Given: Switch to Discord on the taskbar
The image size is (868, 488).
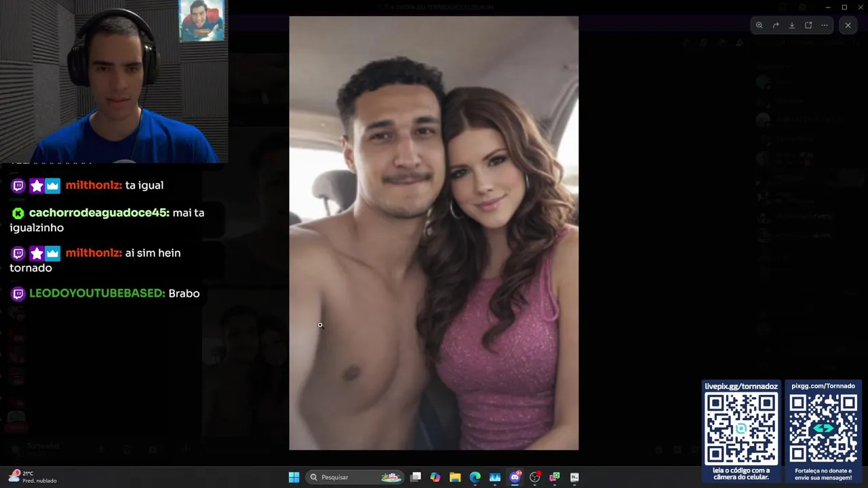Looking at the screenshot, I should coord(515,477).
